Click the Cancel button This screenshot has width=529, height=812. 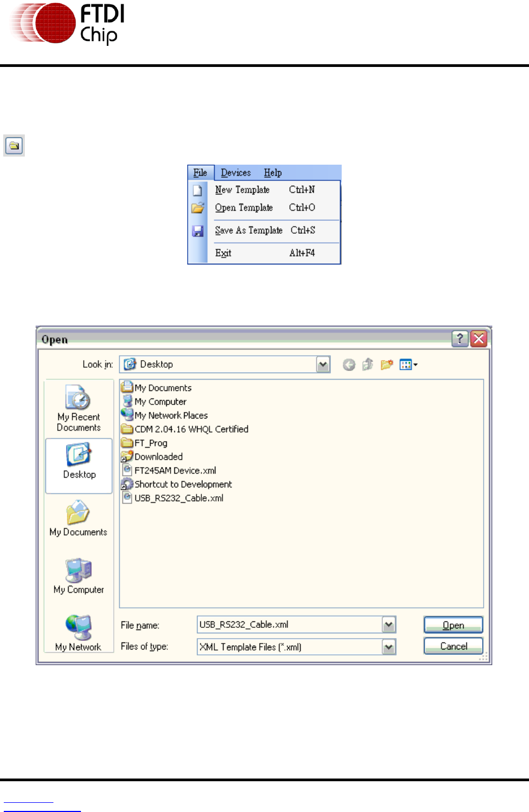[453, 646]
